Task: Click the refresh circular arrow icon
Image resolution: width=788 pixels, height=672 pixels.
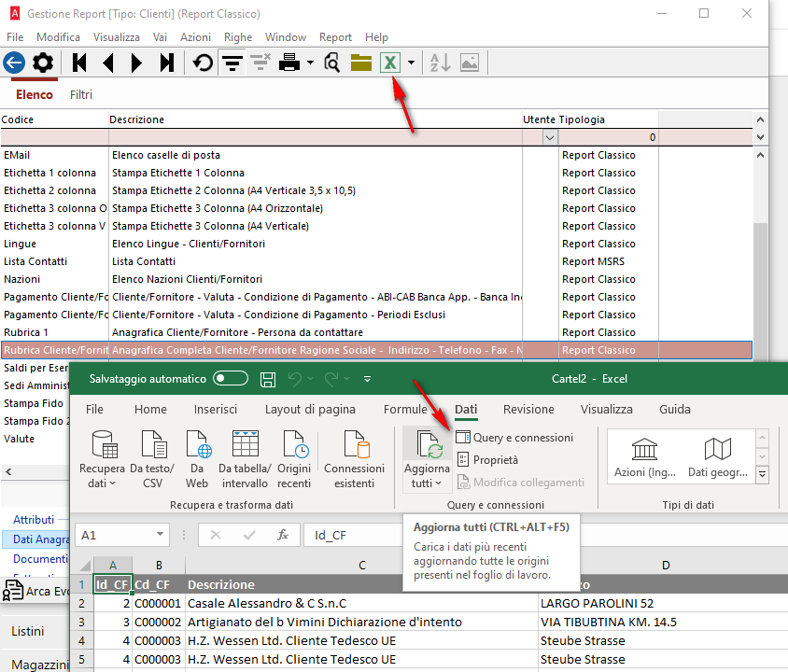Action: coord(203,63)
